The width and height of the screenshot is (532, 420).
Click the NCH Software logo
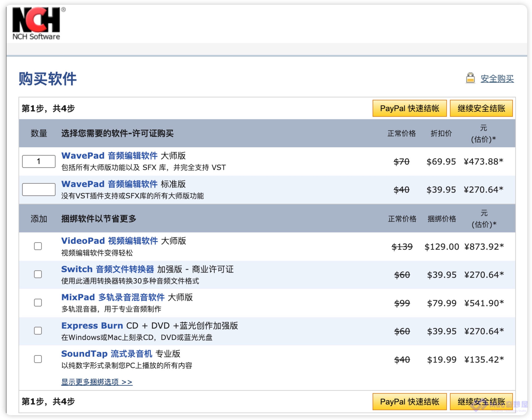pyautogui.click(x=39, y=23)
